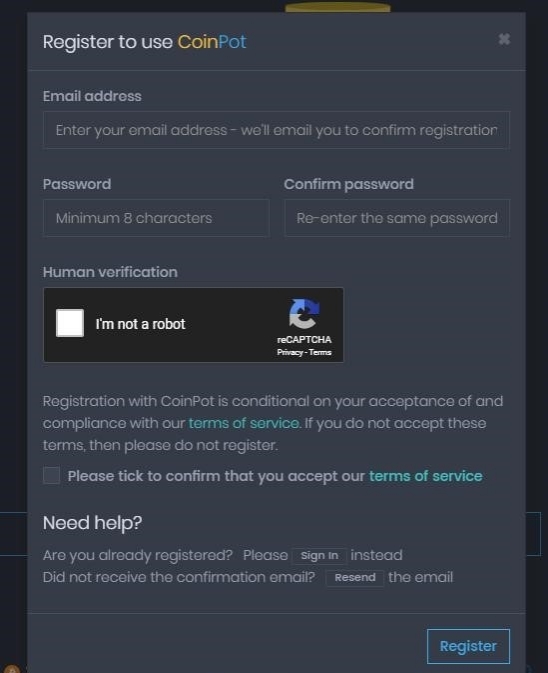Image resolution: width=548 pixels, height=673 pixels.
Task: Close the Register to use CoinPot dialog
Action: click(504, 39)
